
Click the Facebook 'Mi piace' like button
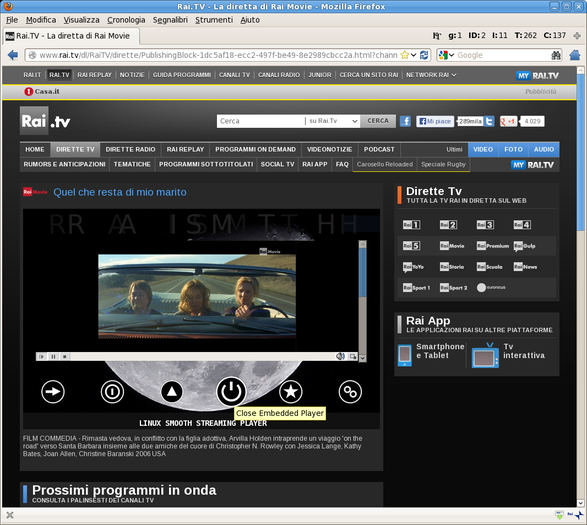tap(435, 121)
